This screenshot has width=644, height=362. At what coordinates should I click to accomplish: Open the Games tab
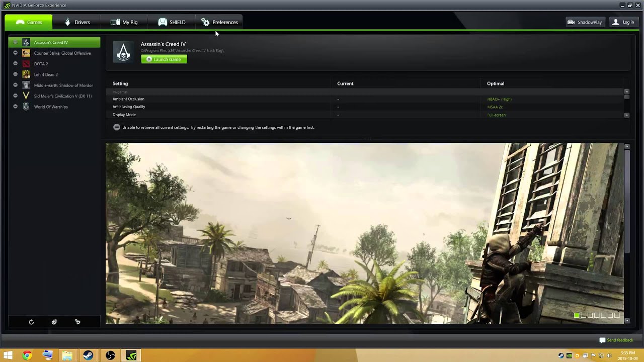(29, 22)
